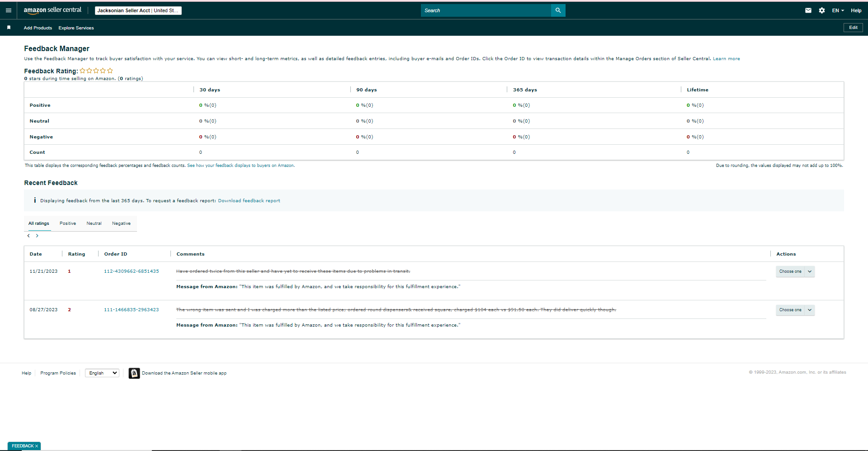Open the hamburger navigation menu
Image resolution: width=868 pixels, height=451 pixels.
(8, 10)
